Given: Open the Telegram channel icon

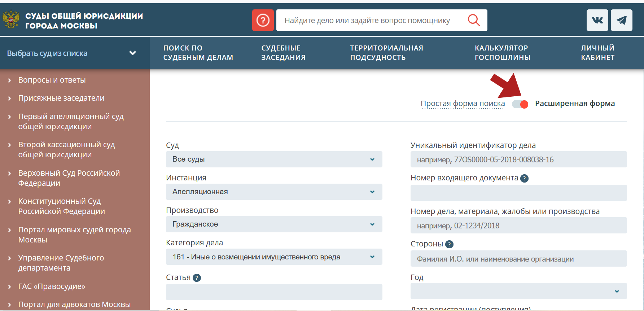Looking at the screenshot, I should 621,20.
